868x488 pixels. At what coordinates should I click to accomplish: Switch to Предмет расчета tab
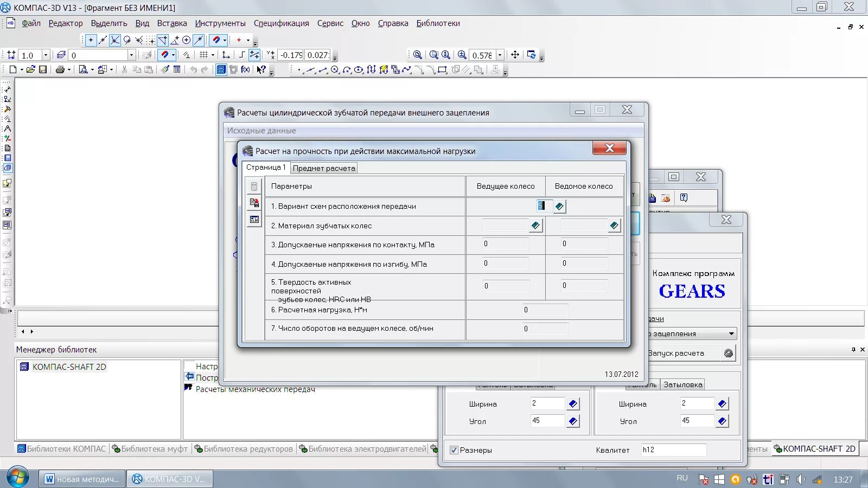click(324, 168)
